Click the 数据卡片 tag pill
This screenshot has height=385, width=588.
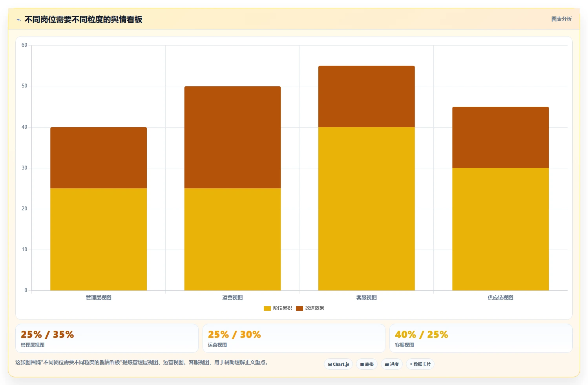[420, 364]
